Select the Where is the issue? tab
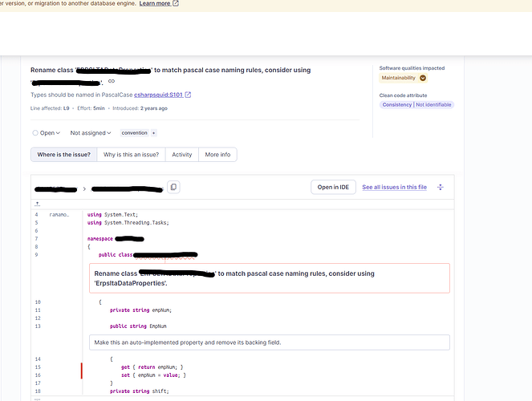This screenshot has width=532, height=401. tap(63, 155)
